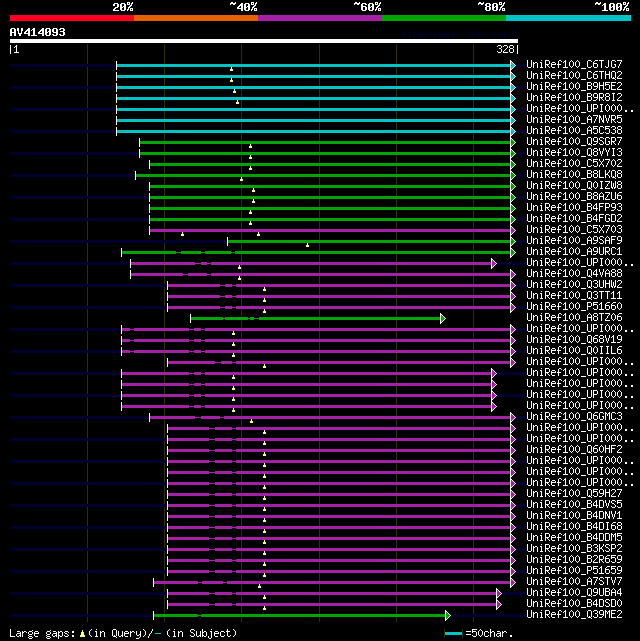Click the green ~80% identity legend segment
The image size is (640, 641).
(444, 18)
